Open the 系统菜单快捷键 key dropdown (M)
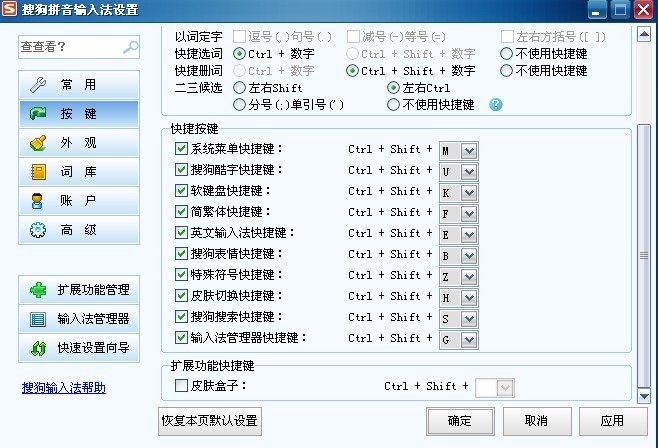This screenshot has height=448, width=658. point(469,151)
